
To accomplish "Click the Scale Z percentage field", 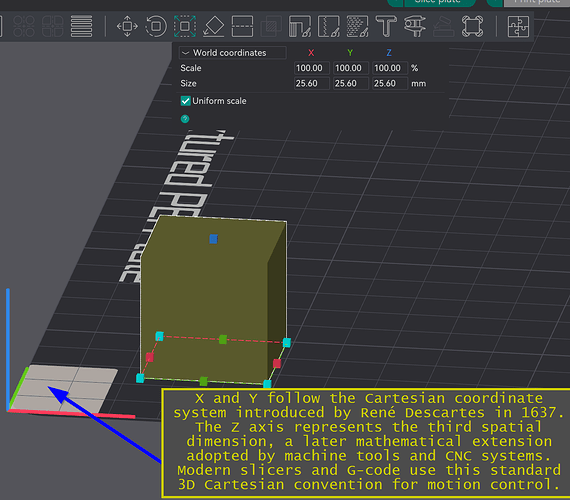I will click(390, 68).
